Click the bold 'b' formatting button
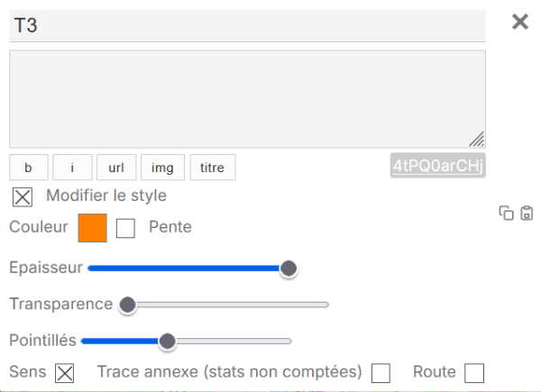 [29, 167]
